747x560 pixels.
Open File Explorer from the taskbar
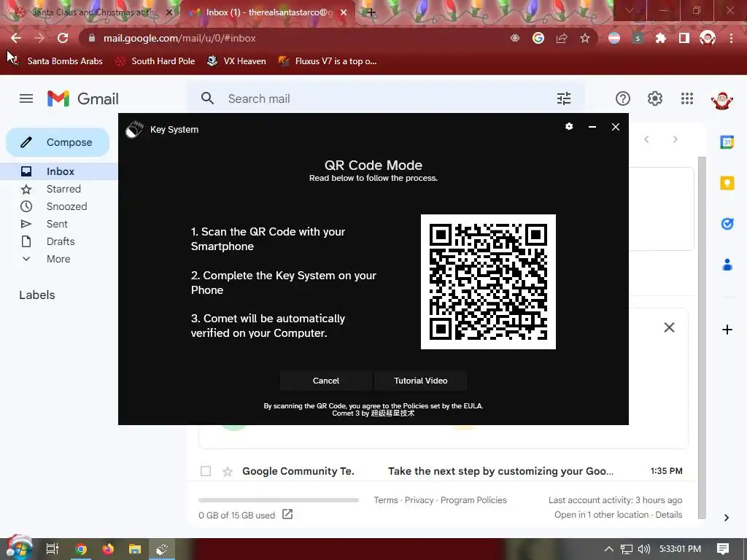(x=135, y=549)
